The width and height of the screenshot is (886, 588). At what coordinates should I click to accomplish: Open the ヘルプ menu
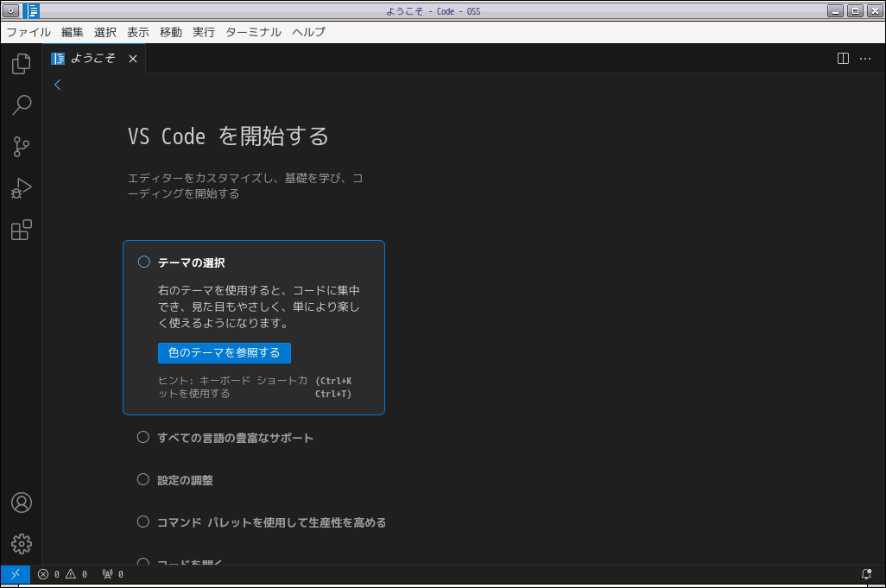[308, 32]
